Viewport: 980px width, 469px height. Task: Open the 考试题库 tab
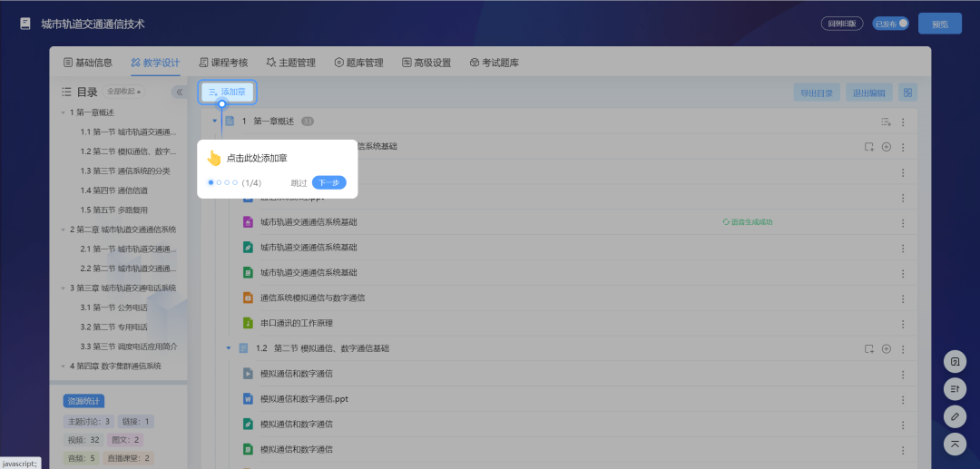tap(495, 63)
